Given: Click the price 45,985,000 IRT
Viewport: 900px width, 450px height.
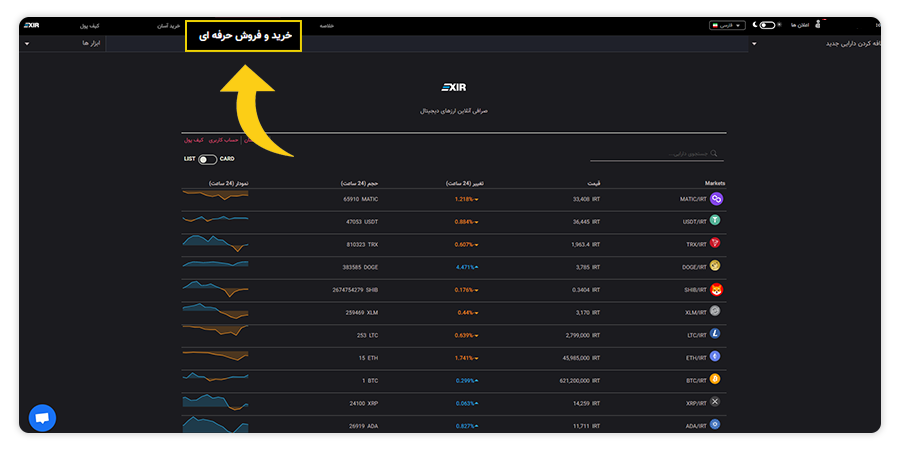Looking at the screenshot, I should pyautogui.click(x=581, y=358).
